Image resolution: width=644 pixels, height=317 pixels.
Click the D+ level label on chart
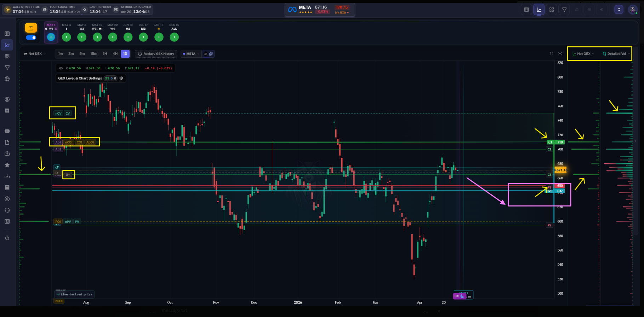[x=68, y=175]
